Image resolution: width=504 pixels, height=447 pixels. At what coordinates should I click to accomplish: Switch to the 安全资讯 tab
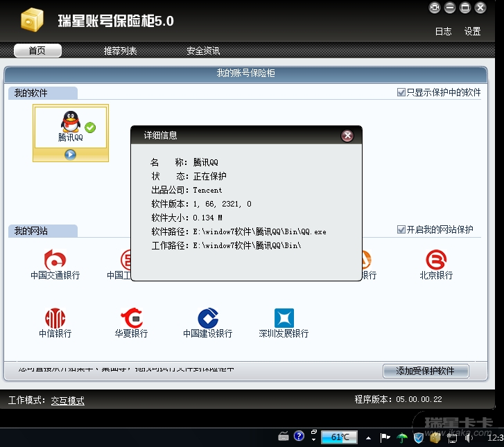point(203,51)
